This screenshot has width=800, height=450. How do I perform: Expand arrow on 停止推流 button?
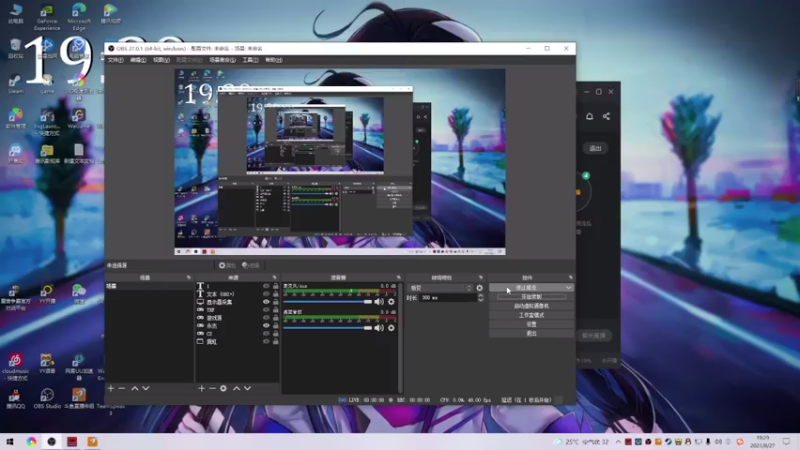(x=568, y=288)
